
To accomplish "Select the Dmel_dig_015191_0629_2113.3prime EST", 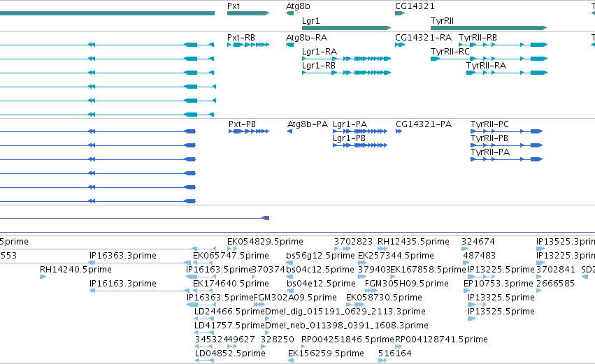I will [345, 312].
